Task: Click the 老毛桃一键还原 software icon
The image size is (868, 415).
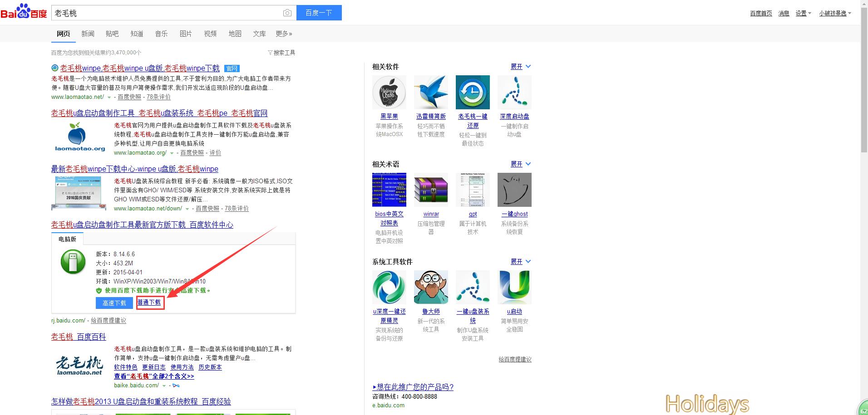Action: [x=472, y=92]
